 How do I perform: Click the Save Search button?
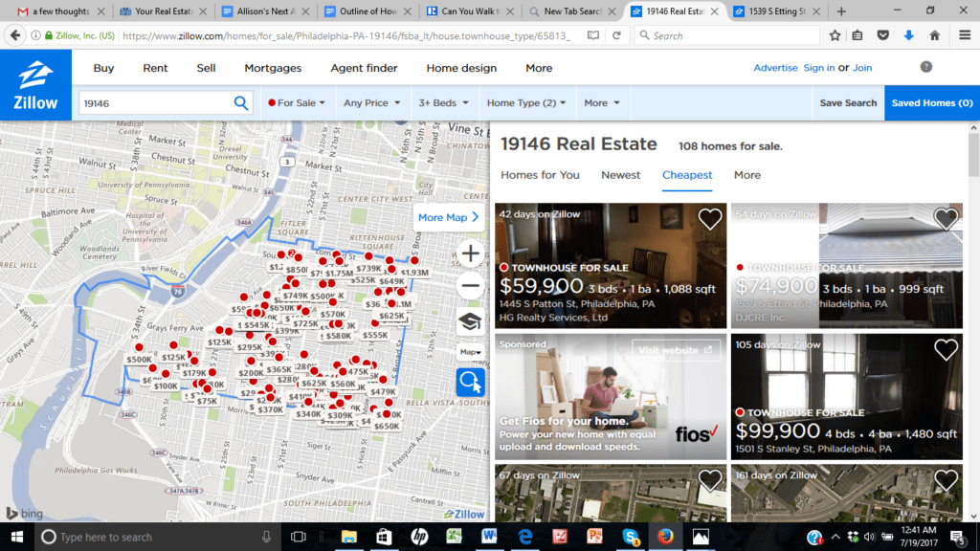click(x=848, y=103)
